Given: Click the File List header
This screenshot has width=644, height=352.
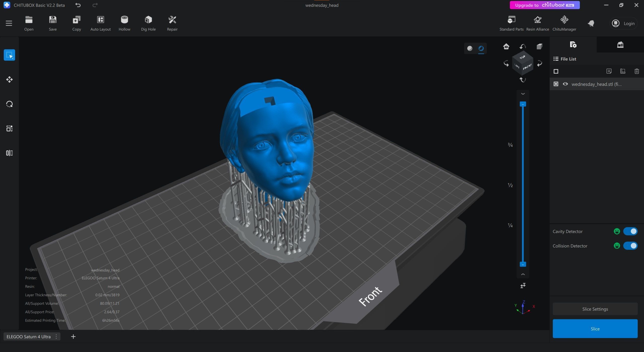Looking at the screenshot, I should click(x=565, y=59).
